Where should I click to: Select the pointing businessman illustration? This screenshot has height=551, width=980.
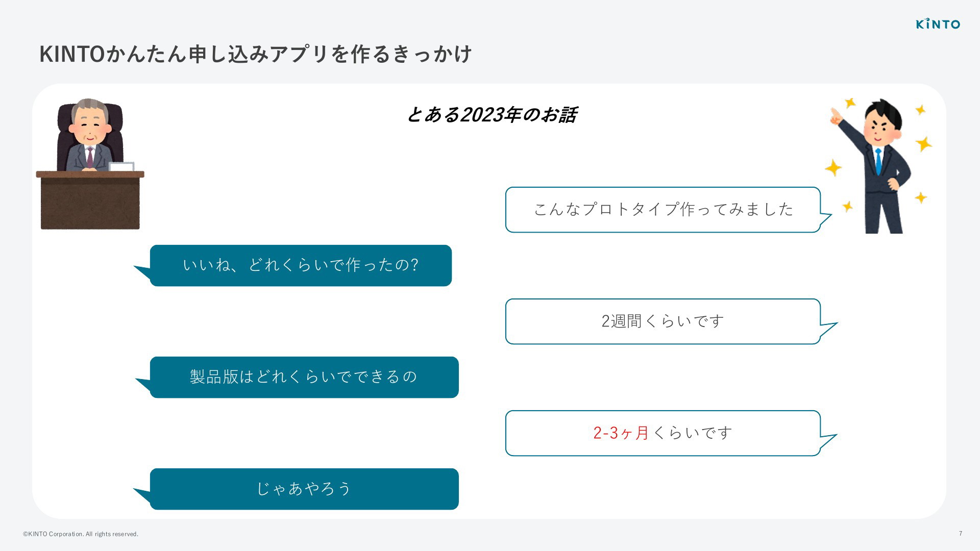point(879,166)
